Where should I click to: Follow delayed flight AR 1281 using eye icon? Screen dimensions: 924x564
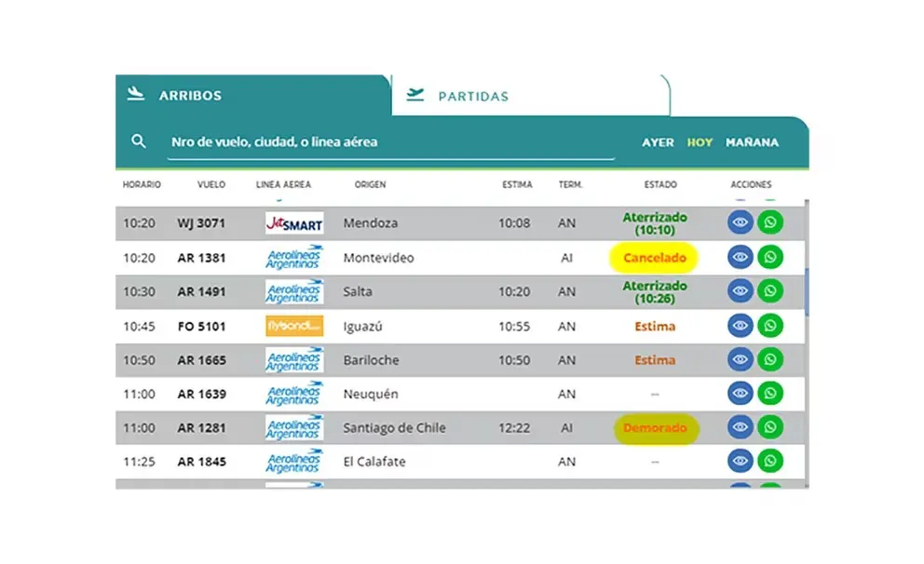740,427
